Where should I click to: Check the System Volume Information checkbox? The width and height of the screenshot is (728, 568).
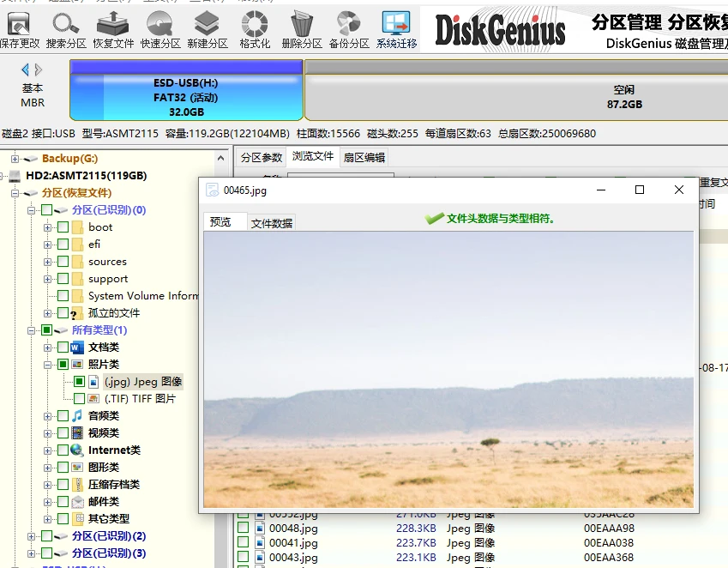(x=63, y=296)
